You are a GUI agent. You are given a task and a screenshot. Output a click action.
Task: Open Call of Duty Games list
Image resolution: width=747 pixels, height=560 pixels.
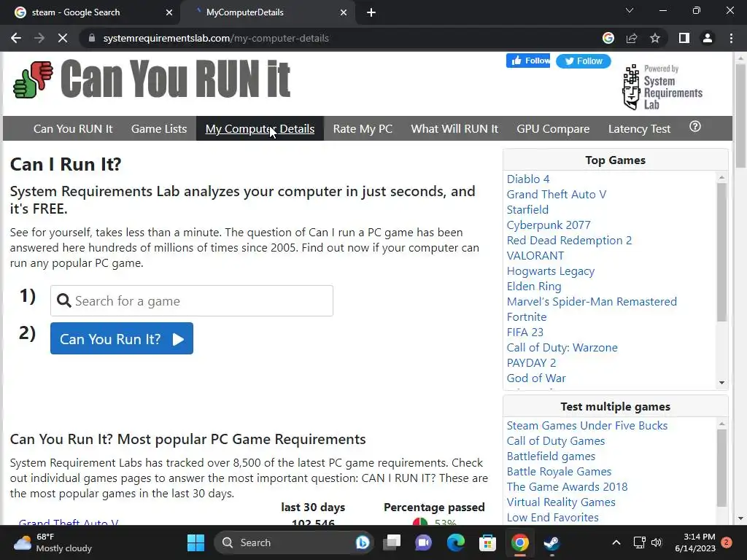(x=555, y=441)
